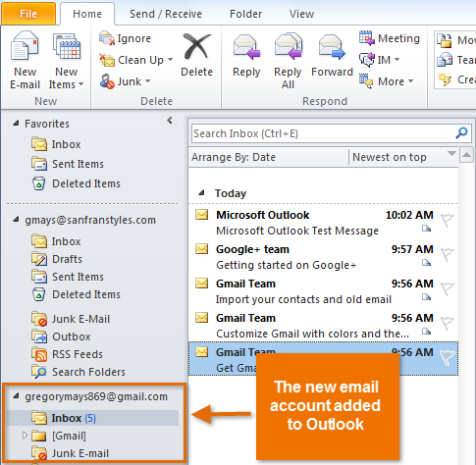This screenshot has height=465, width=476.
Task: Open sanfranstyles Sent Items folder
Action: (x=68, y=277)
